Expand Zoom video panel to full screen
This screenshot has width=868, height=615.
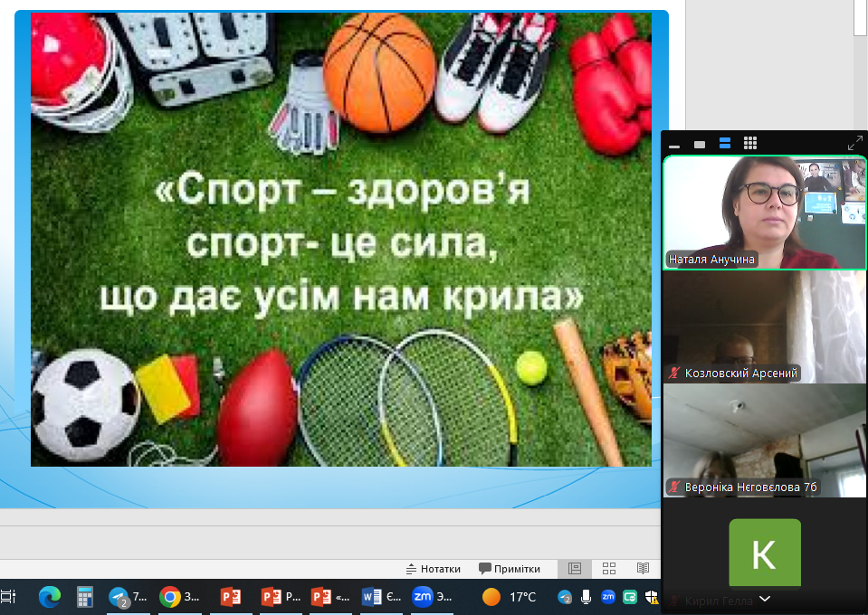pos(854,143)
